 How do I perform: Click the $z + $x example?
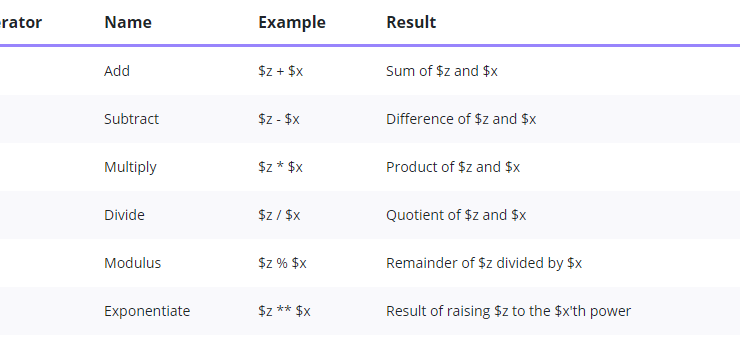coord(280,71)
